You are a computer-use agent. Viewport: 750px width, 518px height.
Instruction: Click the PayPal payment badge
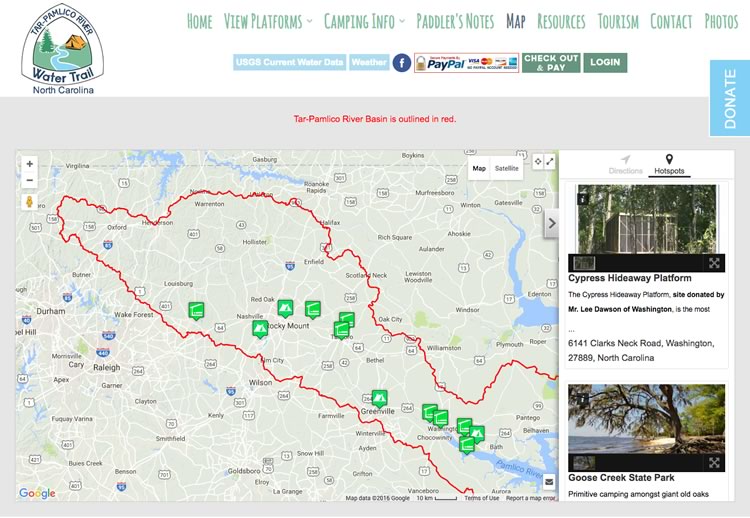(x=466, y=63)
